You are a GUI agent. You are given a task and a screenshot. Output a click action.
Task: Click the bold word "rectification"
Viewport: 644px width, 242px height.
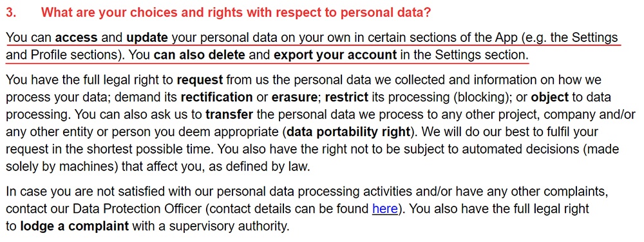coord(216,97)
